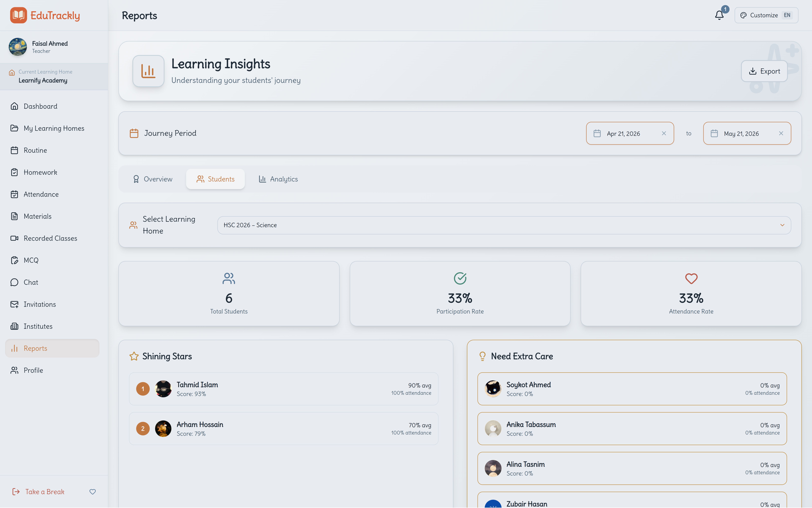Switch to the Analytics tab
Viewport: 812px width, 508px height.
278,179
